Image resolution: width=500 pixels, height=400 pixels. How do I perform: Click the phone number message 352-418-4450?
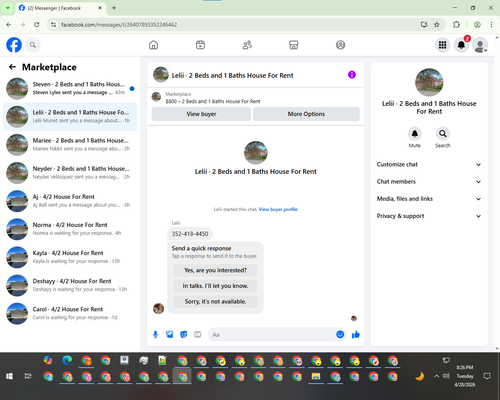190,234
